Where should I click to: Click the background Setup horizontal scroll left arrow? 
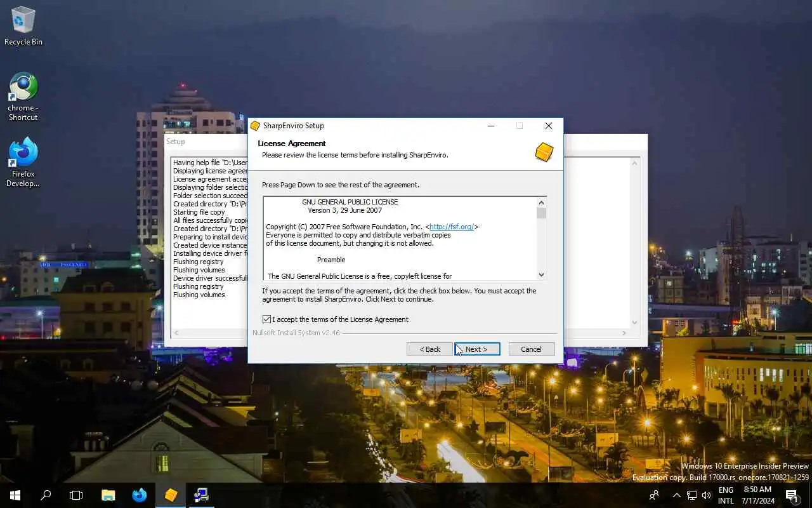pyautogui.click(x=176, y=333)
